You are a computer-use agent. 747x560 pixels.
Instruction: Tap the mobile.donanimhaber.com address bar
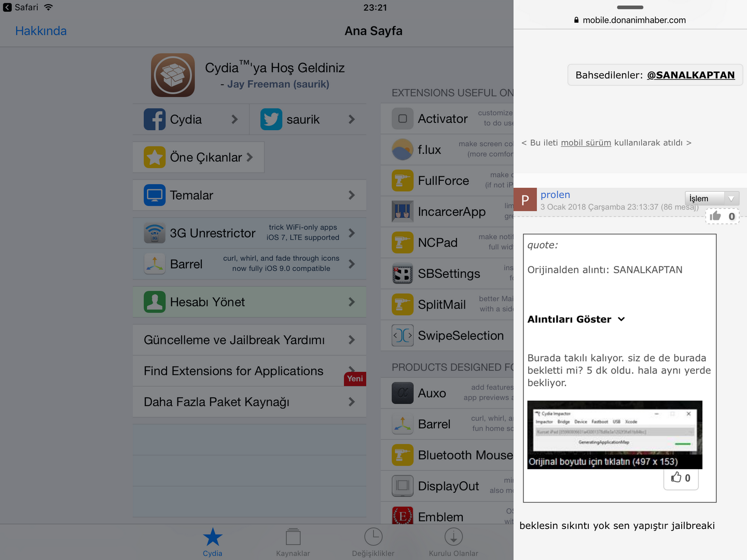coord(630,20)
